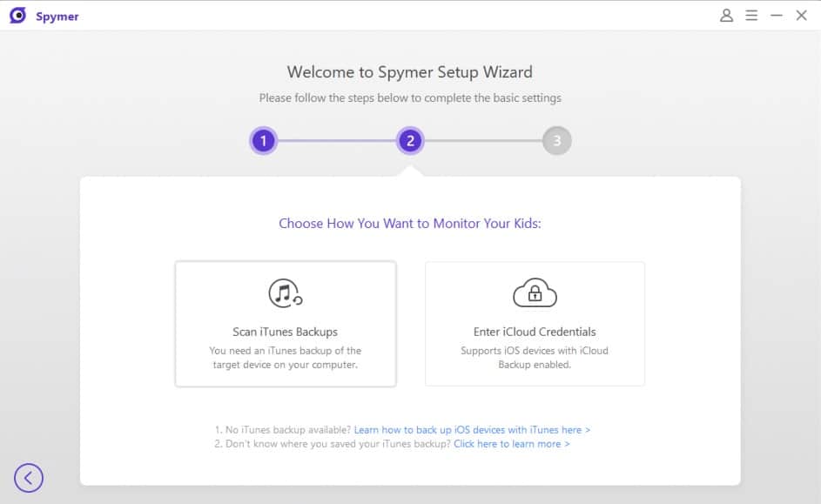Viewport: 821px width, 504px height.
Task: Click 'Welcome to Spymer Setup Wizard' heading
Action: pos(409,71)
